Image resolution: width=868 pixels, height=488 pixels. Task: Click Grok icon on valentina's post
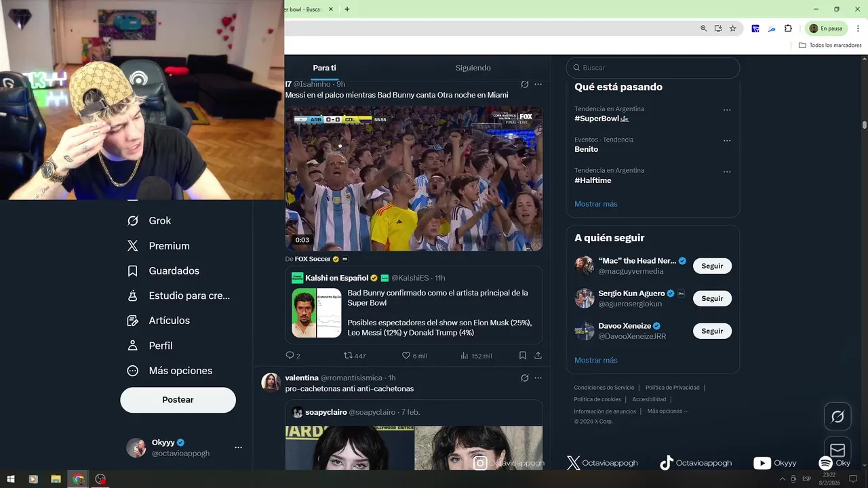524,378
